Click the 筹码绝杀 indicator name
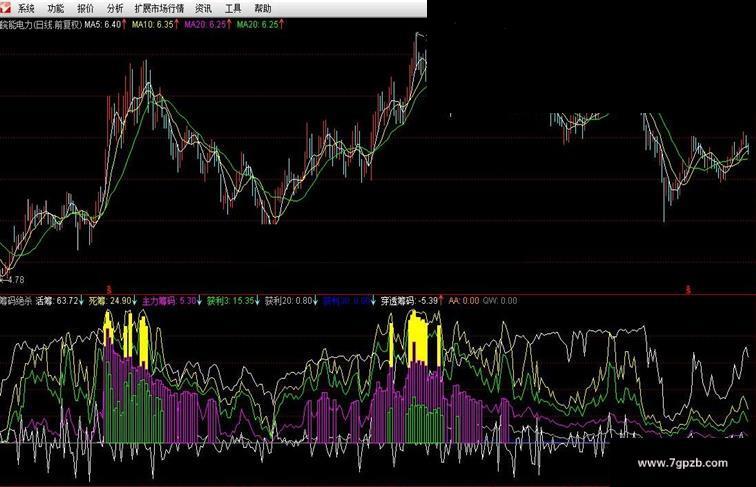The image size is (756, 487). coord(16,301)
